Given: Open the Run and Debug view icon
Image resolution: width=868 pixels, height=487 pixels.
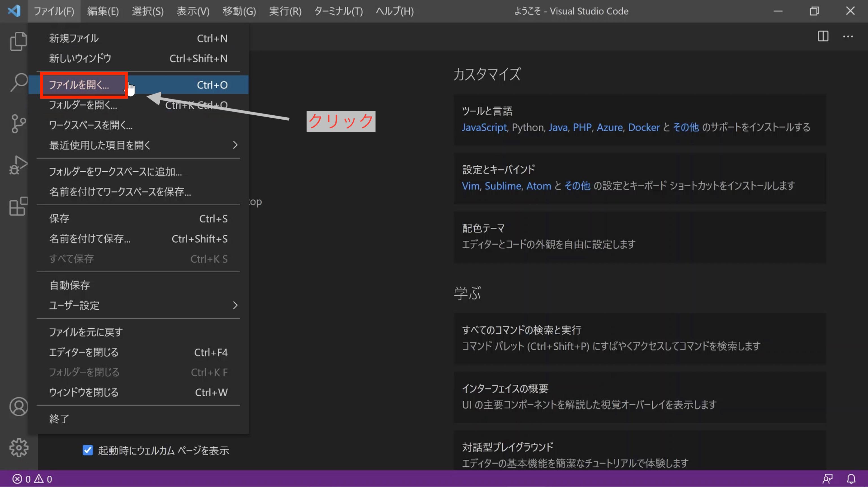Looking at the screenshot, I should click(x=19, y=165).
